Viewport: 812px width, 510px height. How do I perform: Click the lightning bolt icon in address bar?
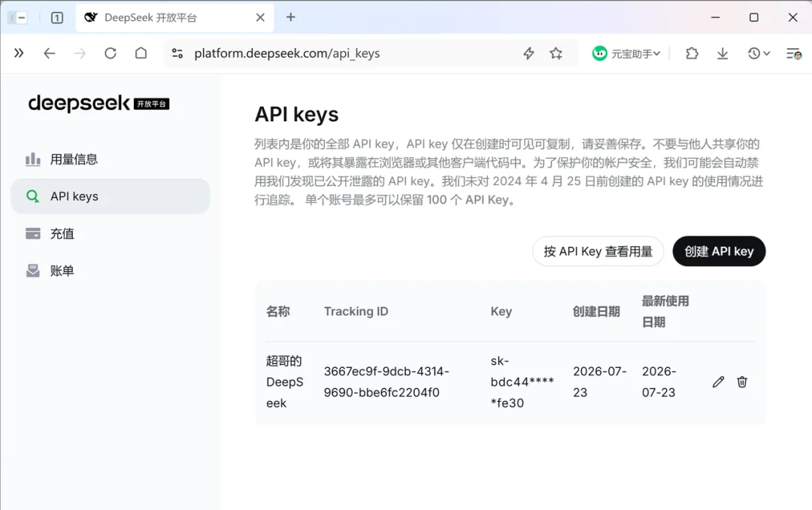[529, 53]
